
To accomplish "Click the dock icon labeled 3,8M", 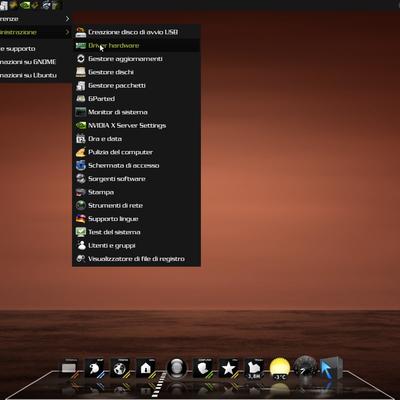I will pos(254,369).
